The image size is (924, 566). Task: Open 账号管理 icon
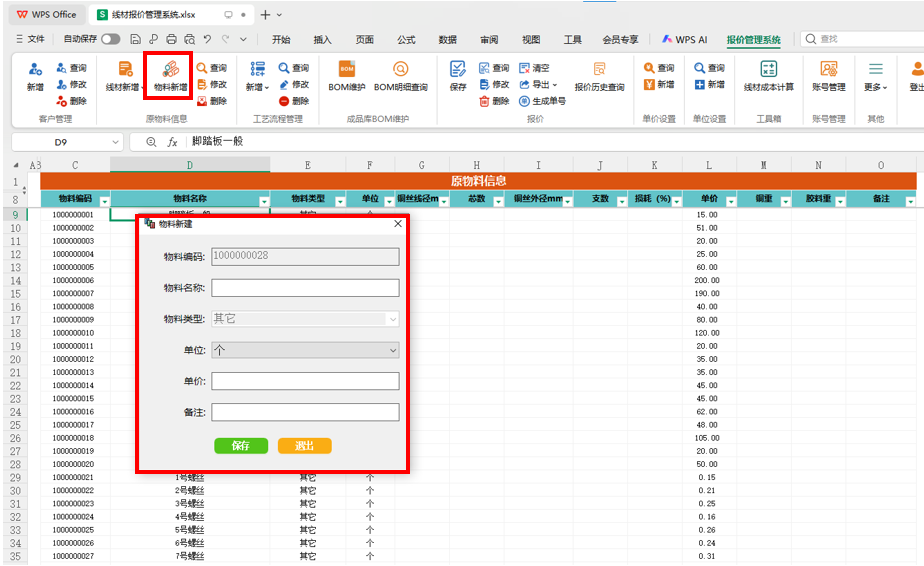829,76
